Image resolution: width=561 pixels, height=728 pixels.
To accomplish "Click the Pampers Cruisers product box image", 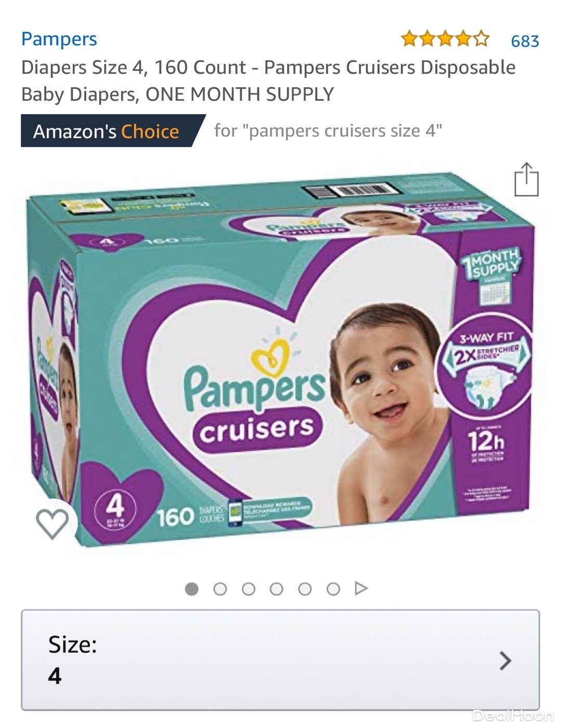I will [x=280, y=358].
